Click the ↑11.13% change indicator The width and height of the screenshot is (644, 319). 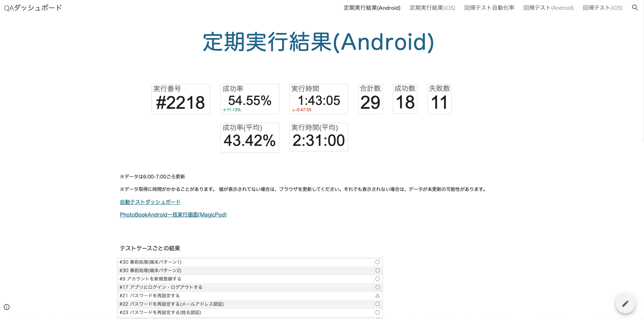(x=231, y=109)
